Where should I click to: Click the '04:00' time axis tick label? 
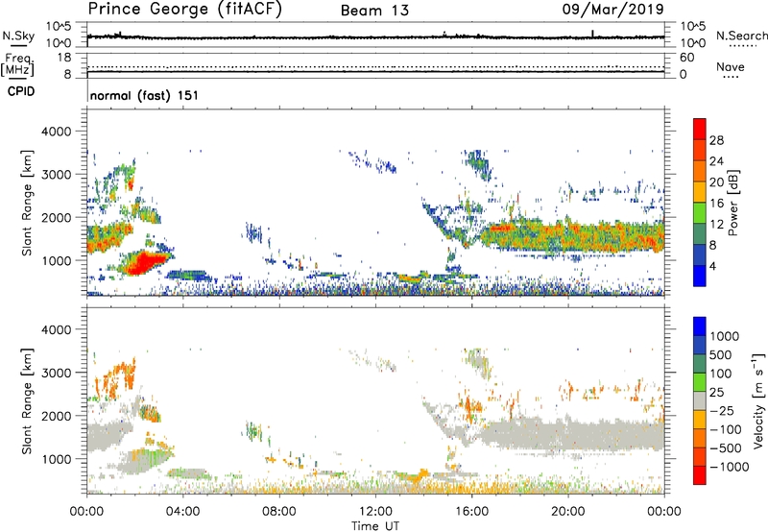[182, 511]
